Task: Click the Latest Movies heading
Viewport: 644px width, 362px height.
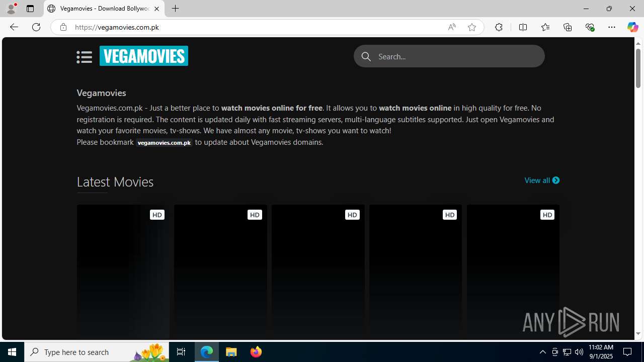Action: click(115, 182)
